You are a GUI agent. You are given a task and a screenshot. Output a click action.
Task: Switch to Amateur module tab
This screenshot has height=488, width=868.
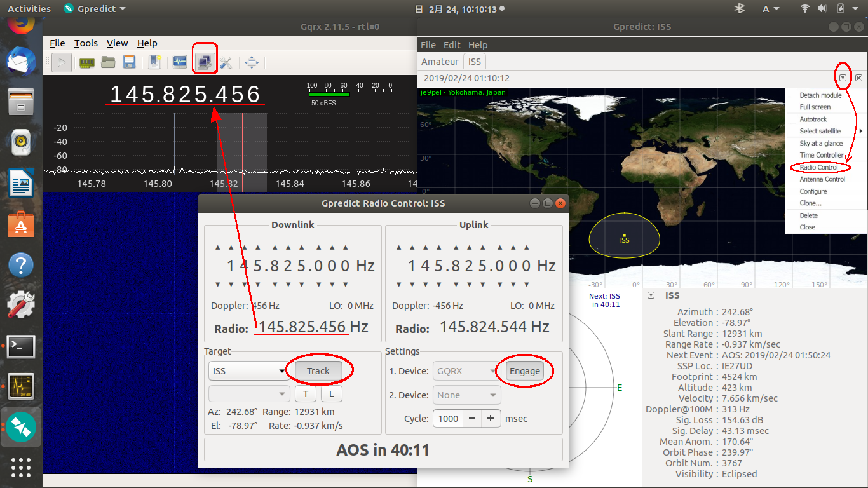coord(440,62)
